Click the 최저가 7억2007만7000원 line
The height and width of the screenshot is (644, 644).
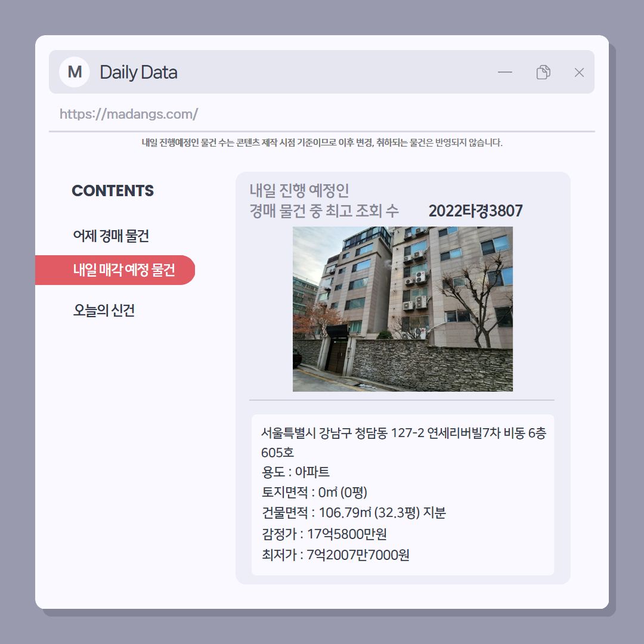(x=336, y=555)
